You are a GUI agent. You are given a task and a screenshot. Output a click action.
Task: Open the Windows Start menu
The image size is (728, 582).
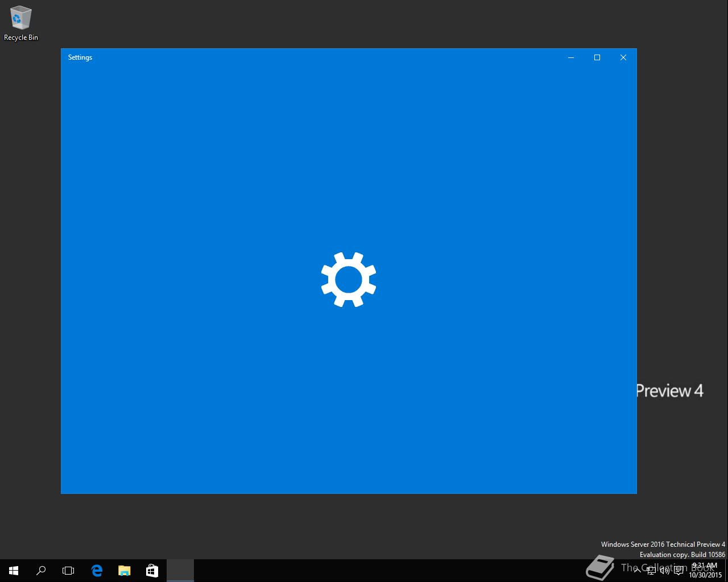[x=14, y=571]
